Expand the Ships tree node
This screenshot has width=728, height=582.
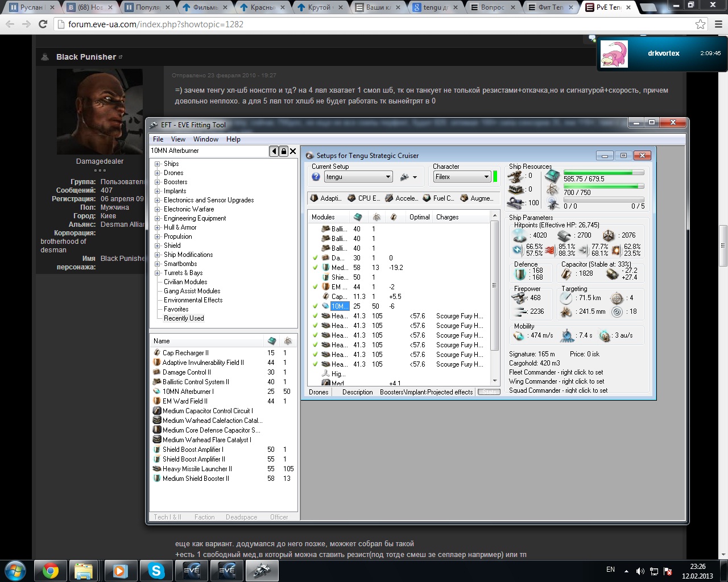[158, 164]
